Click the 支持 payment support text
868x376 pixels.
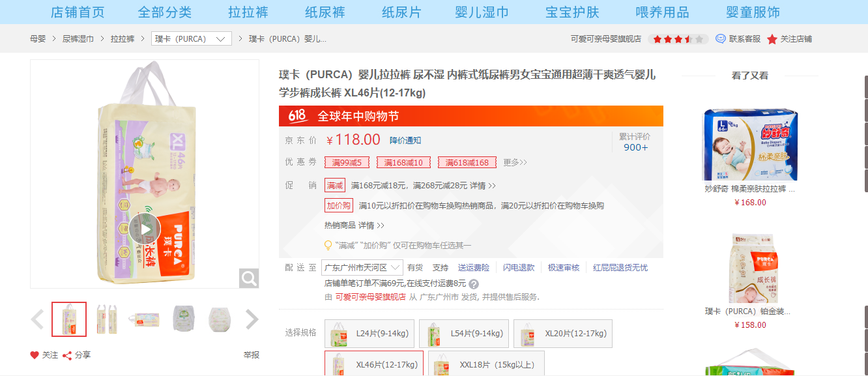pos(441,268)
